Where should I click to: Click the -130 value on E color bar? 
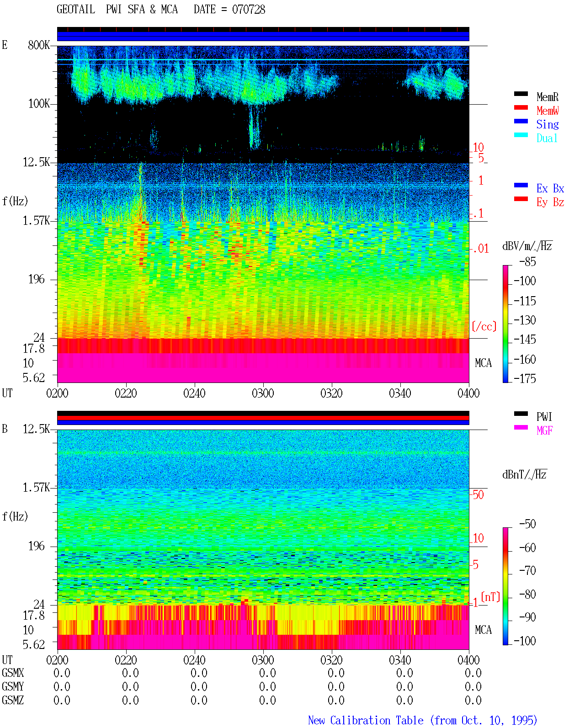pyautogui.click(x=525, y=320)
